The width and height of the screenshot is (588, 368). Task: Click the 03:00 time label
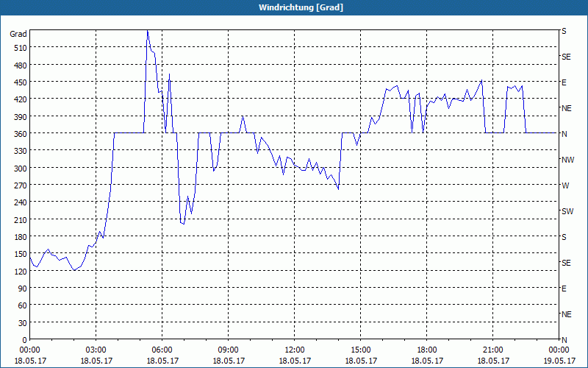tap(96, 350)
